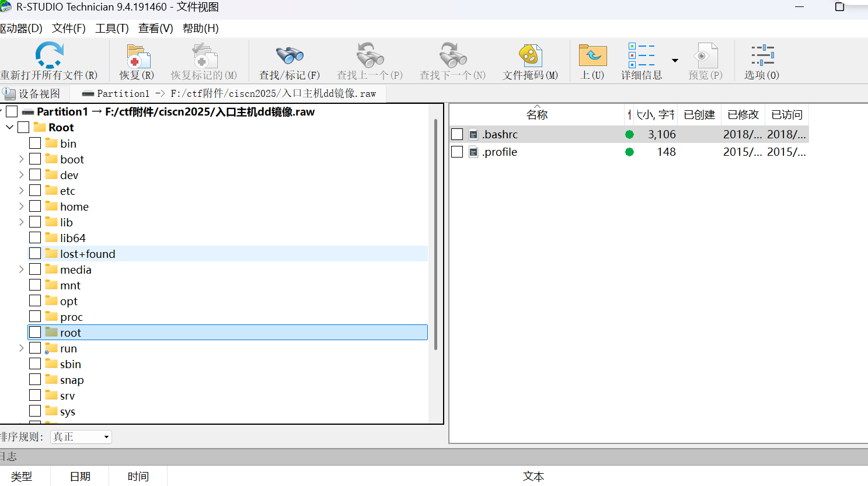The height and width of the screenshot is (486, 868).
Task: Go up one folder level
Action: 592,57
